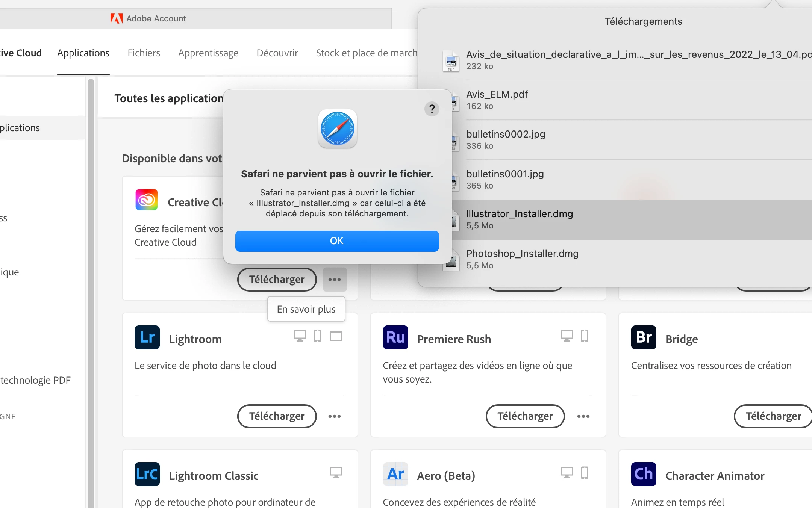Click the Character Animator app icon
The image size is (812, 508).
[644, 474]
